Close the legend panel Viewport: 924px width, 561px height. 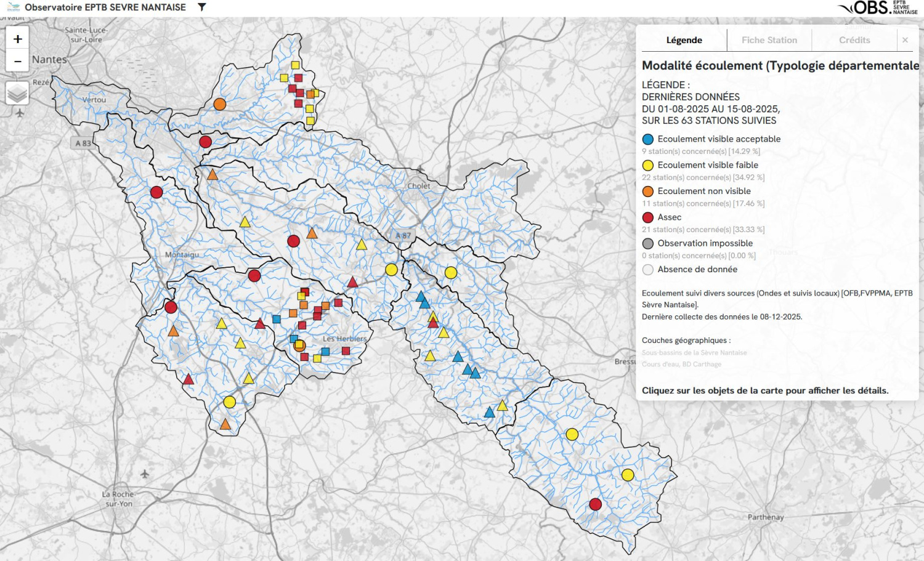point(905,40)
